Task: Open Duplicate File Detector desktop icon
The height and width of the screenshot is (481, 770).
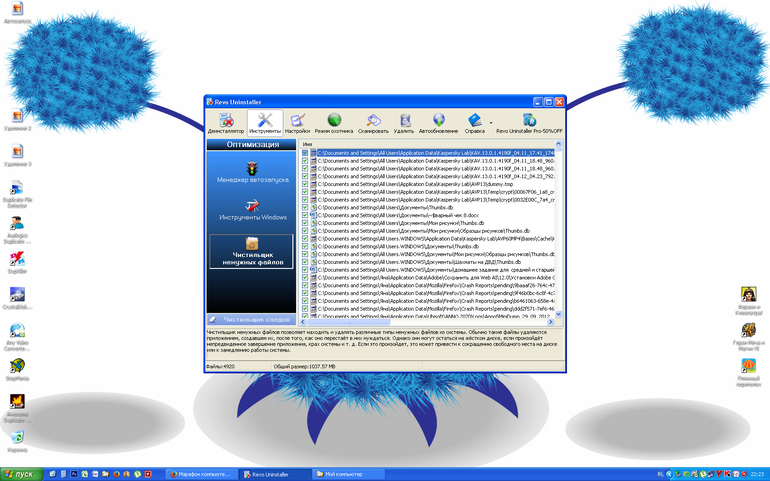Action: coord(17,194)
